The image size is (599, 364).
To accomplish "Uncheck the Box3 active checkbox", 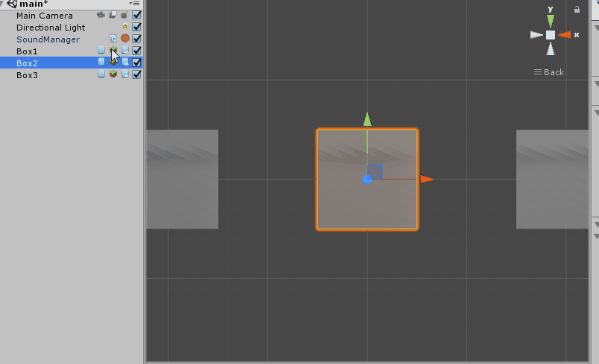I will coord(136,74).
